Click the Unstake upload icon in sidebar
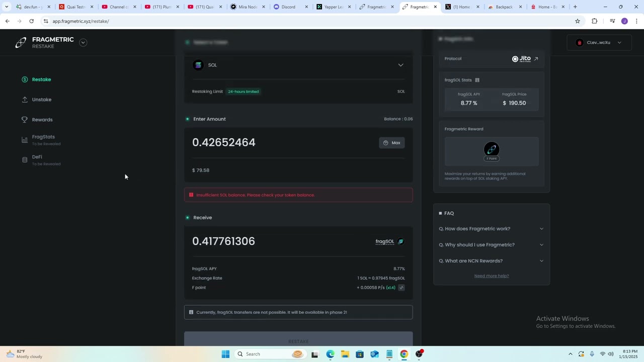This screenshot has height=362, width=644. pyautogui.click(x=25, y=100)
